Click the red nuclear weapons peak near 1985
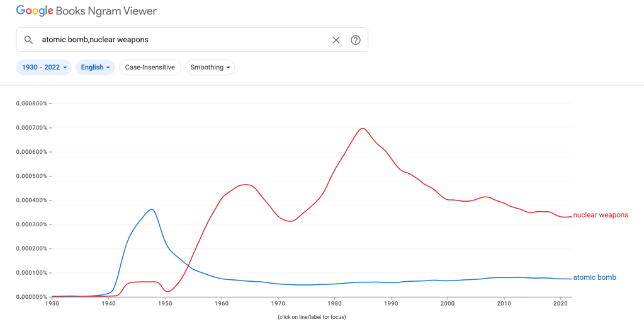The image size is (644, 336). coord(363,129)
